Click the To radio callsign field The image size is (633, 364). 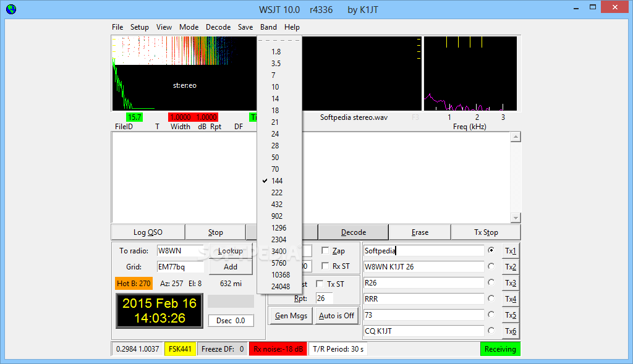pyautogui.click(x=180, y=251)
